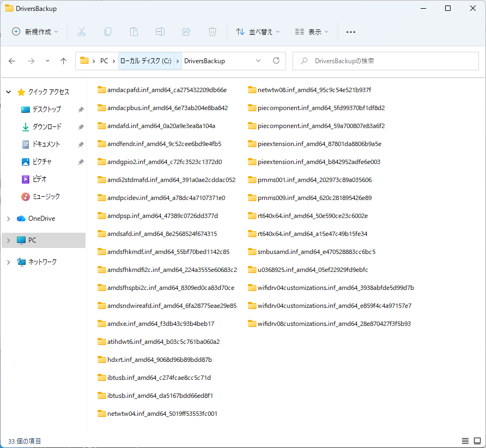486x448 pixels.
Task: Open the 表示 view dropdown
Action: click(x=312, y=32)
